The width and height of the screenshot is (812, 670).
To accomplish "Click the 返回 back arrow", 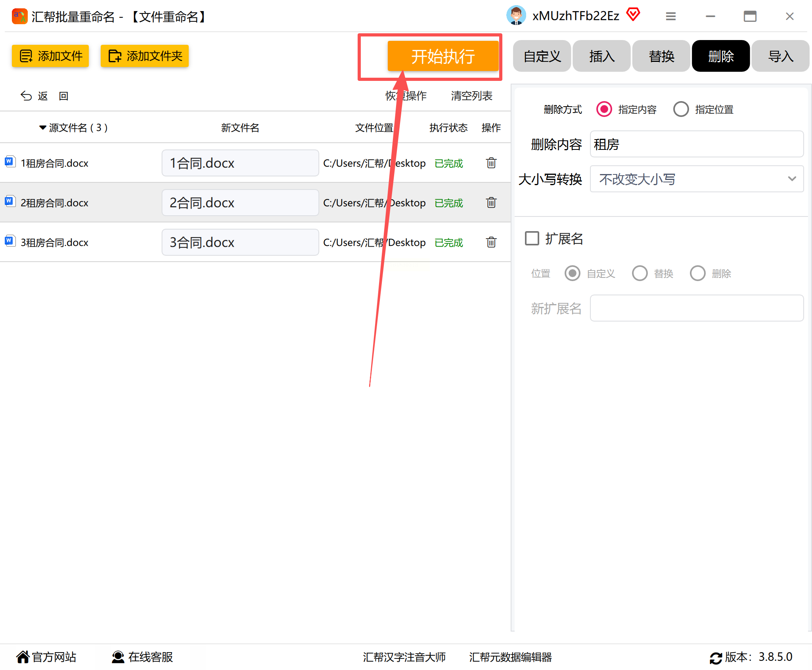I will (x=27, y=96).
